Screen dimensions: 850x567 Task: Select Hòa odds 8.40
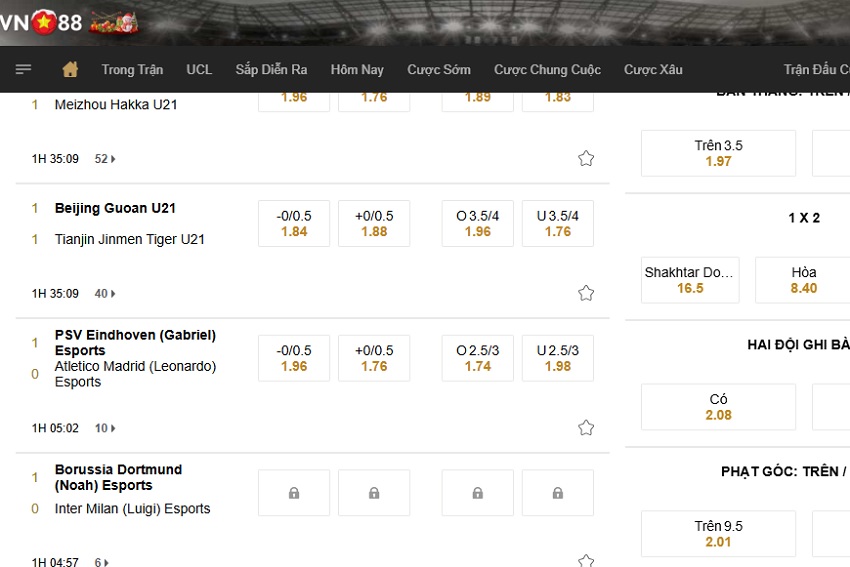(803, 280)
